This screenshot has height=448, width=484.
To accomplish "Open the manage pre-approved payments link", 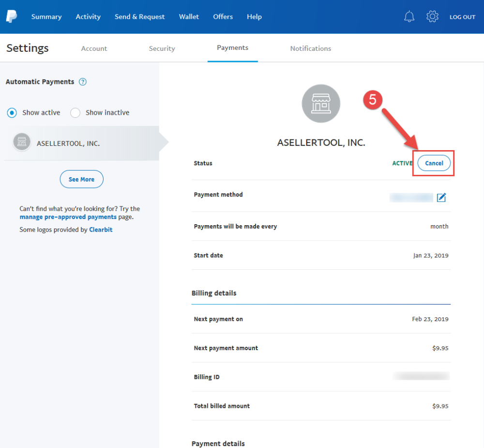I will point(68,217).
